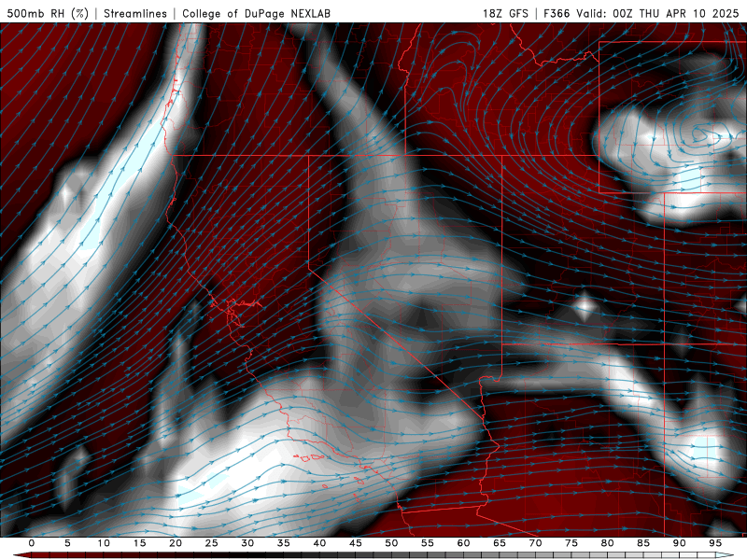Click the '15' value on color scale
747x560 pixels.
click(139, 543)
